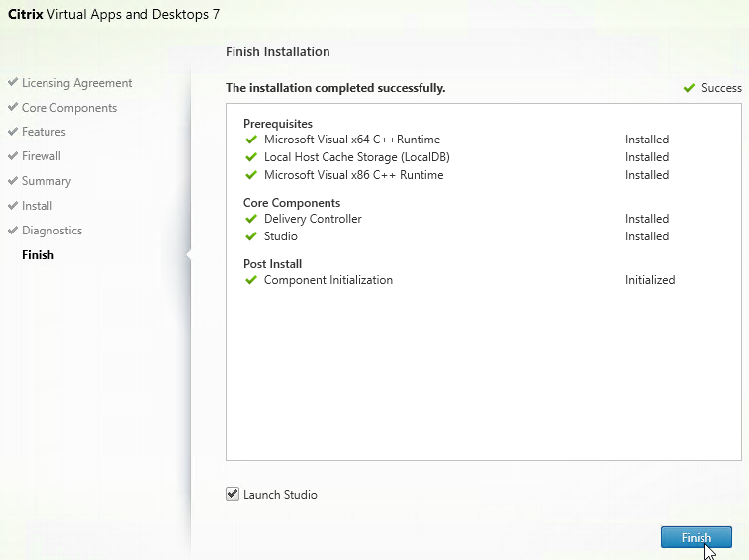Click the Microsoft Visual x64 C++Runtime text
Screen dimensions: 749x560
[352, 140]
